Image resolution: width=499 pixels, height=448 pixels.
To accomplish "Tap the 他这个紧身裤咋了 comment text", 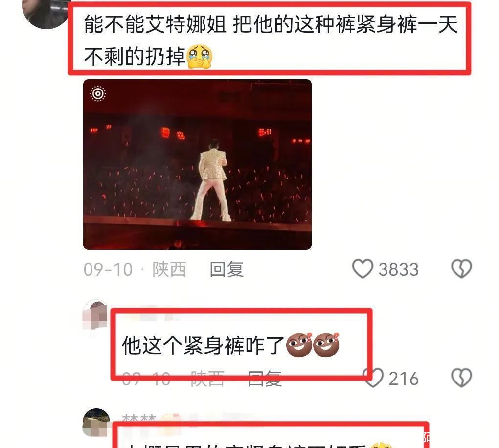I will tap(203, 346).
